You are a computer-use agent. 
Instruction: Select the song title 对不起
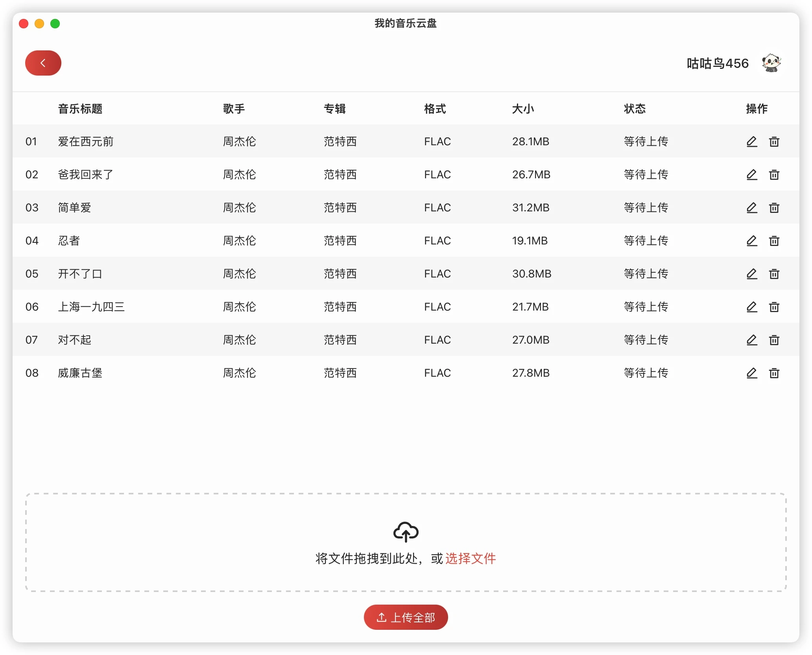[75, 340]
